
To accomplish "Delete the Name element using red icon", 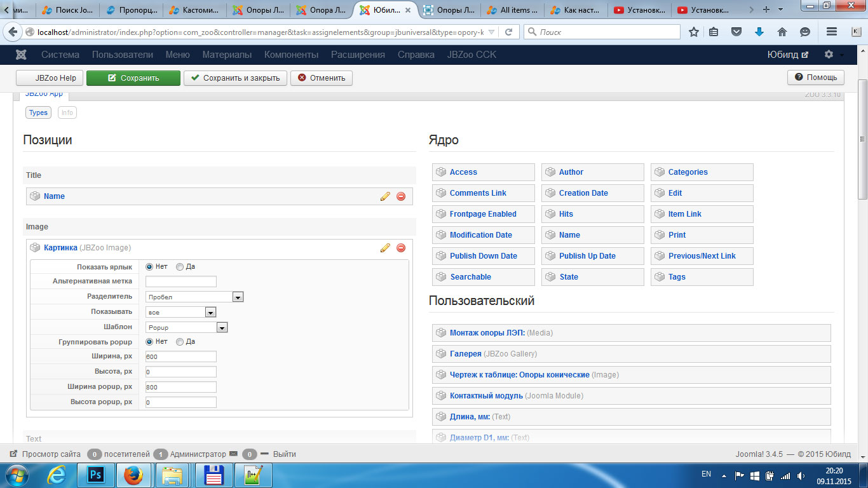I will [x=401, y=196].
